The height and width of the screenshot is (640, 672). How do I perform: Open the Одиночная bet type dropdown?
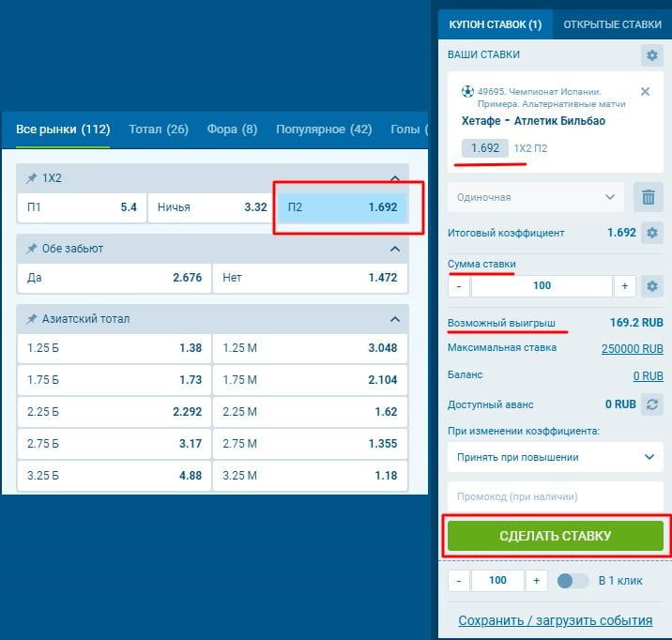[535, 197]
